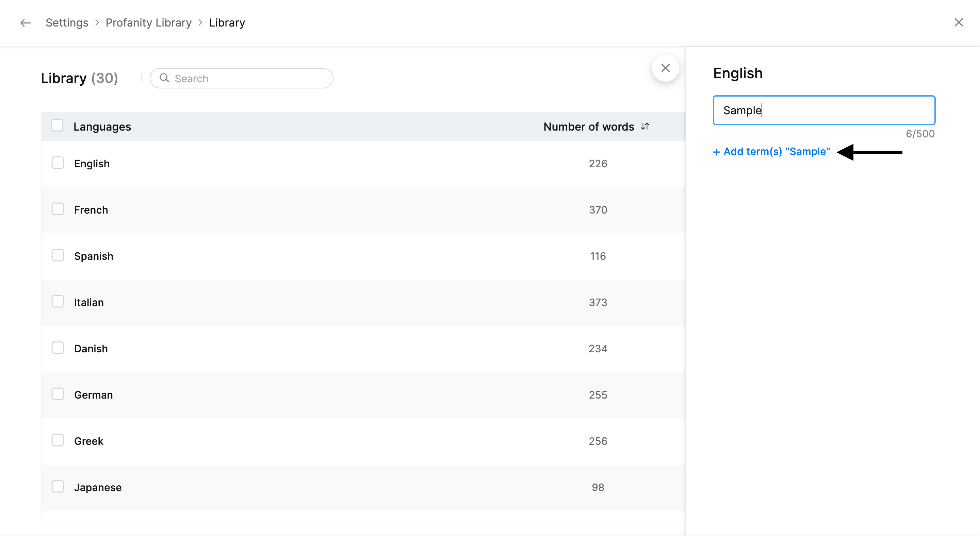Open Profanity Library breadcrumb

click(x=148, y=23)
